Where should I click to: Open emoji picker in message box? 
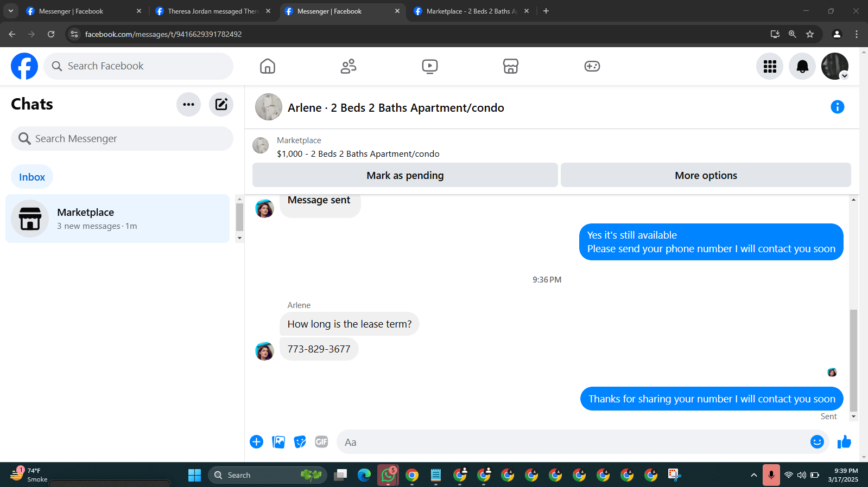pyautogui.click(x=817, y=442)
